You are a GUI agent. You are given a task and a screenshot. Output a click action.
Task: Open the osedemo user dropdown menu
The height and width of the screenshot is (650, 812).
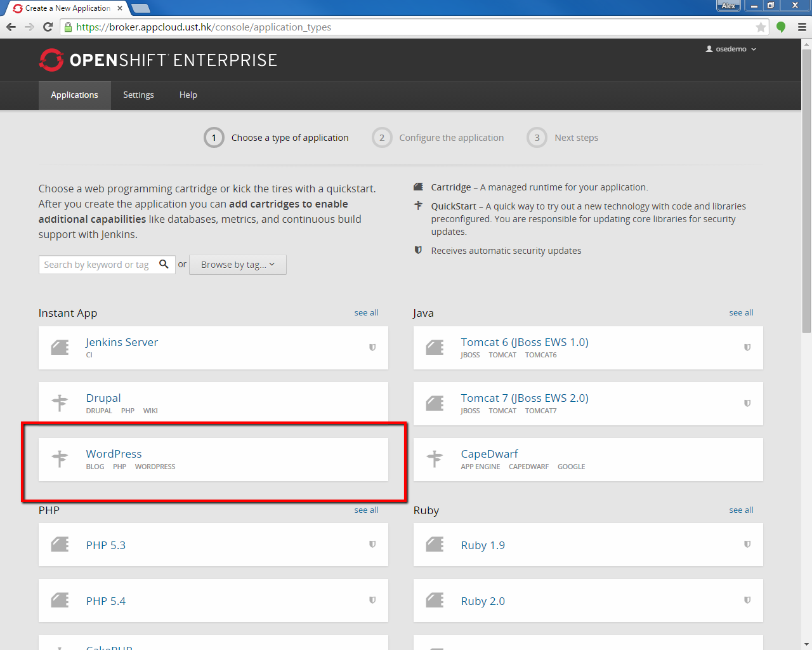pyautogui.click(x=731, y=49)
